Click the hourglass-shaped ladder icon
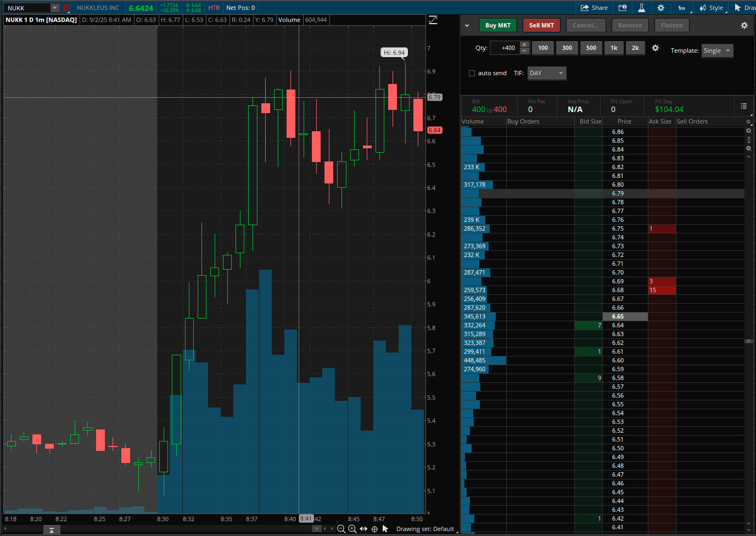Viewport: 756px width, 536px height. point(748,139)
